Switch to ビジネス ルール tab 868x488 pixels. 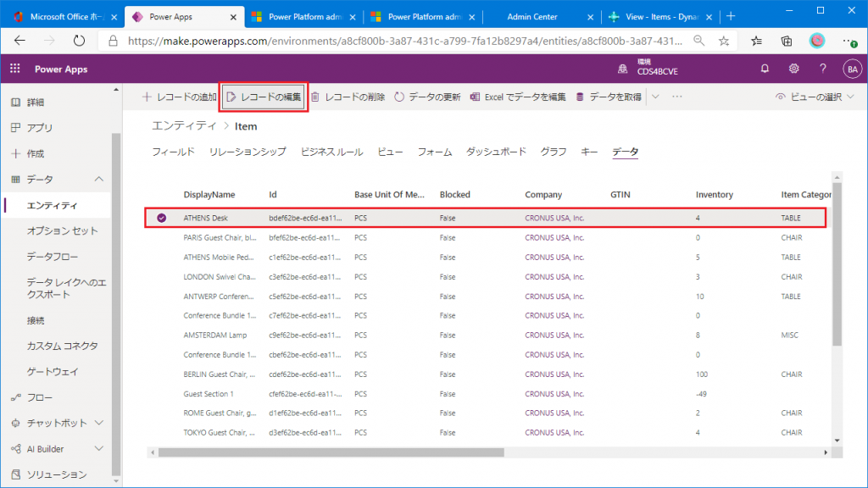click(x=331, y=152)
